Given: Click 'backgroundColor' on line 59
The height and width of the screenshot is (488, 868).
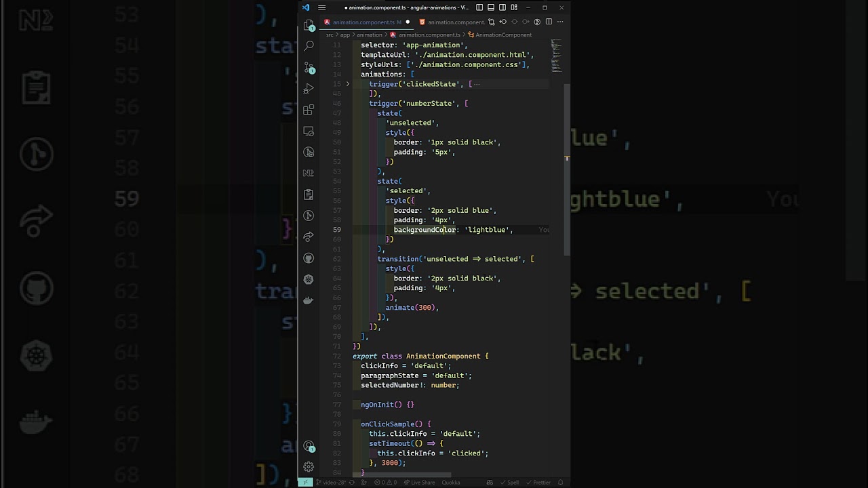Looking at the screenshot, I should click(425, 230).
